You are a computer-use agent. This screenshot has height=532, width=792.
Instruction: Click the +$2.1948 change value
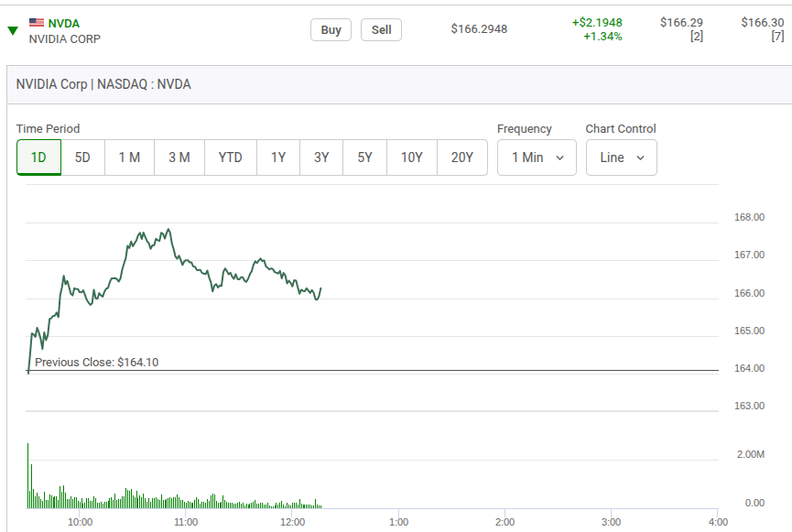click(x=597, y=23)
